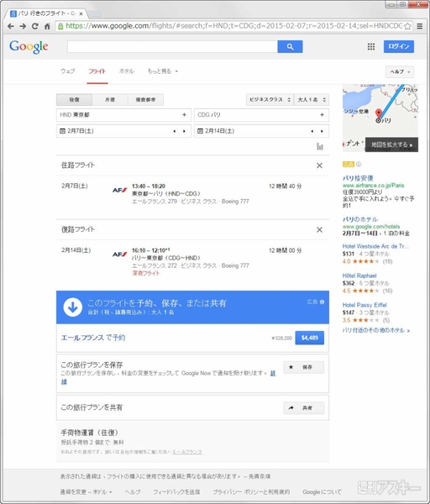The height and width of the screenshot is (504, 430).
Task: Open the browser home page icon
Action: [47, 26]
